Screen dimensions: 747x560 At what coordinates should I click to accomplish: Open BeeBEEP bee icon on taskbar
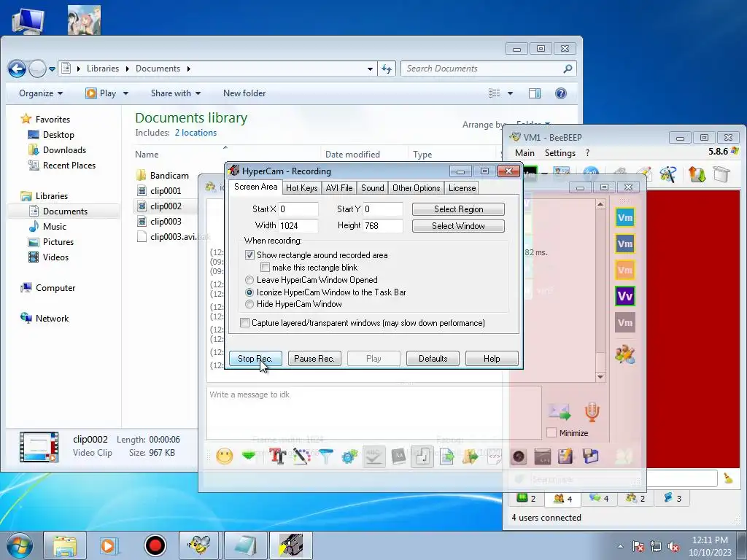[198, 545]
